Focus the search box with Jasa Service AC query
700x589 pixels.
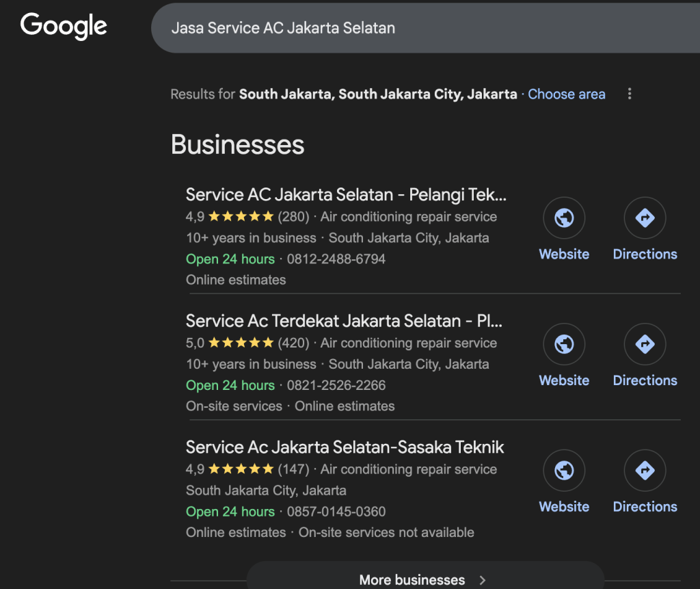(x=410, y=28)
